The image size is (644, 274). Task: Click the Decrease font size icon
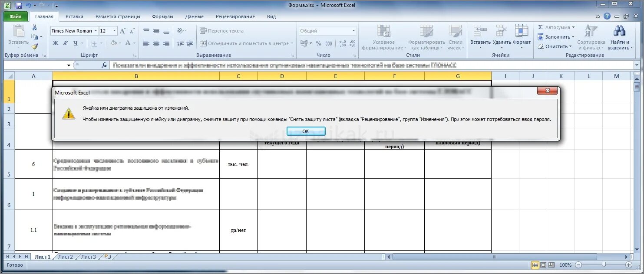click(x=132, y=31)
